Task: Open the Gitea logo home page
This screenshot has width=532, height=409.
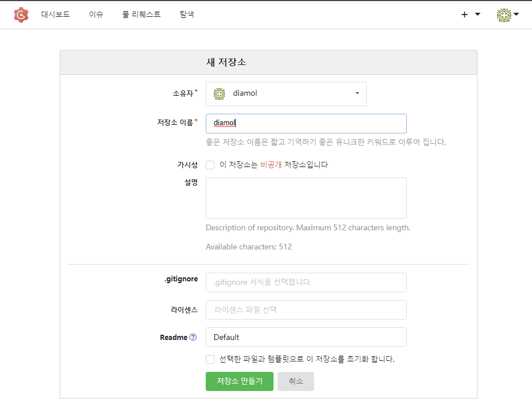Action: [x=21, y=15]
